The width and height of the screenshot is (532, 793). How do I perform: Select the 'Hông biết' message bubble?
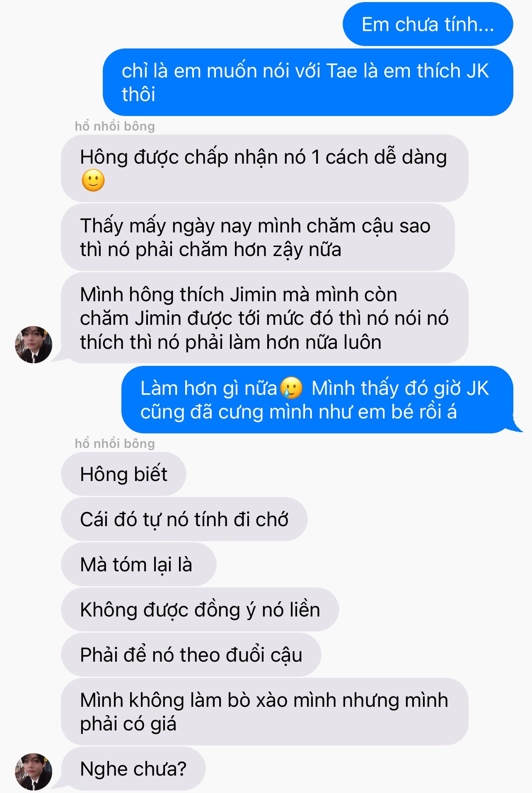123,474
